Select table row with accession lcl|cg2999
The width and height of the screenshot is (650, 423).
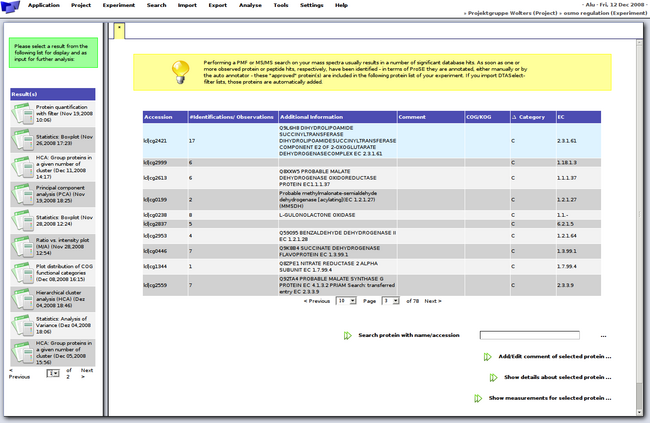372,163
